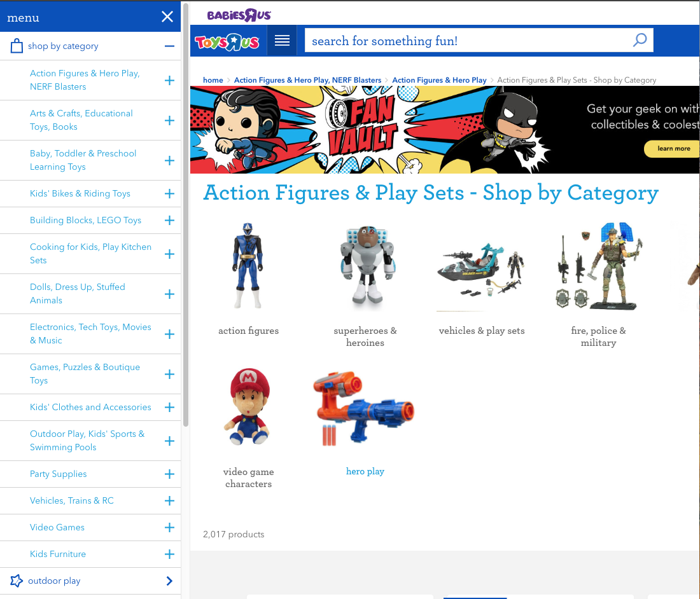Open Kids' Bikes & Riding Toys menu link
Screen dimensions: 700x599
click(x=80, y=193)
